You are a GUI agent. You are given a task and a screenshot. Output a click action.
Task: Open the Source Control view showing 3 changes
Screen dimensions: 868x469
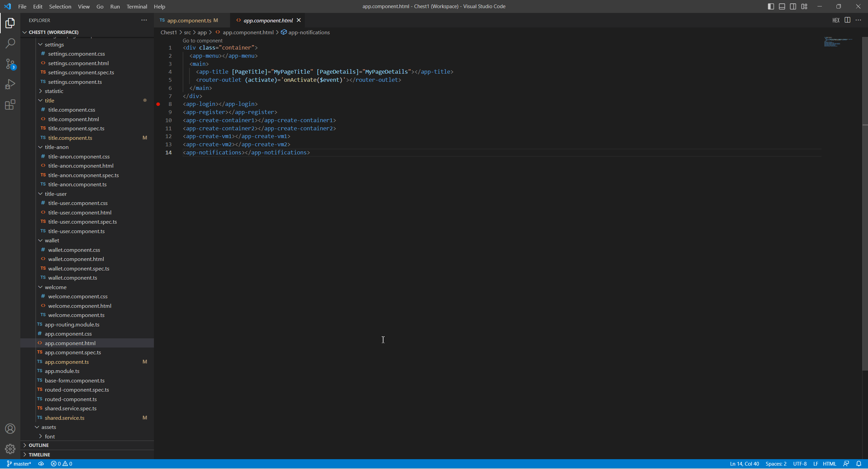coord(10,64)
